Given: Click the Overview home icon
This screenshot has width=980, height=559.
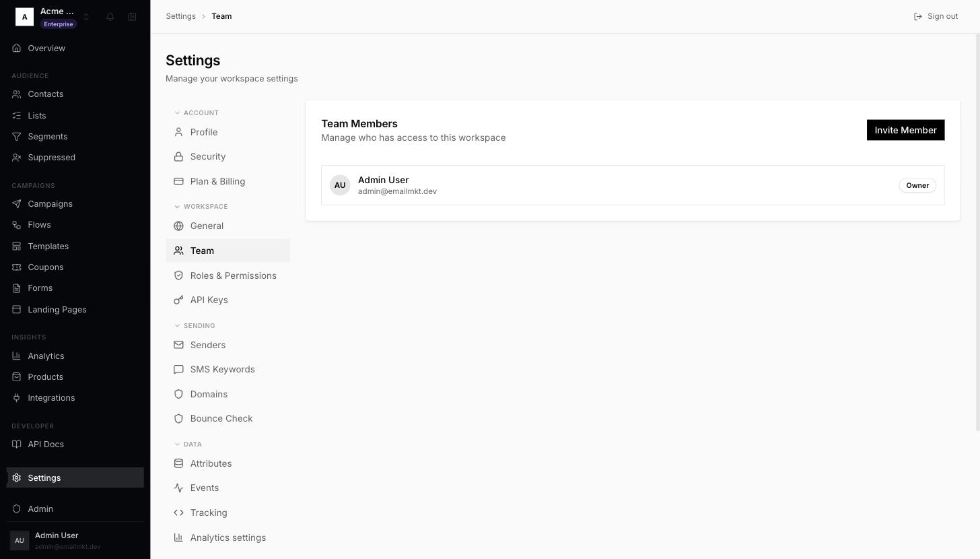Looking at the screenshot, I should 17,48.
